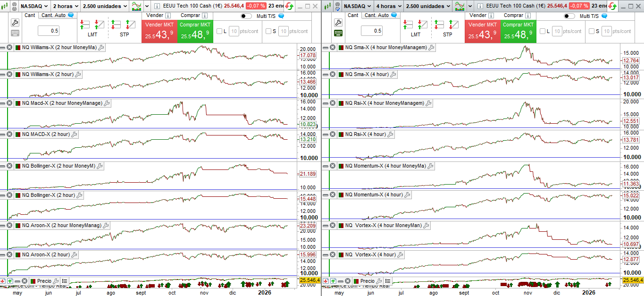This screenshot has width=644, height=296.
Task: Click NQ Sma-X (4 hour MoneyManagem) color swatch
Action: [x=341, y=47]
